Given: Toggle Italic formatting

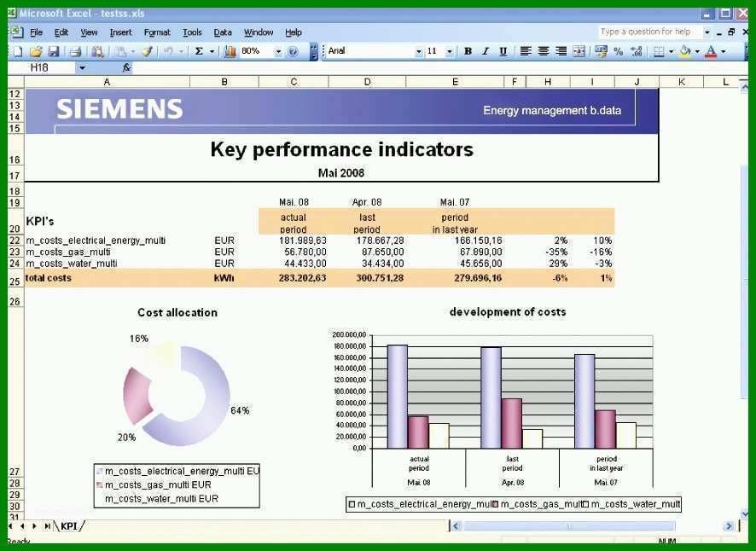Looking at the screenshot, I should coord(486,51).
